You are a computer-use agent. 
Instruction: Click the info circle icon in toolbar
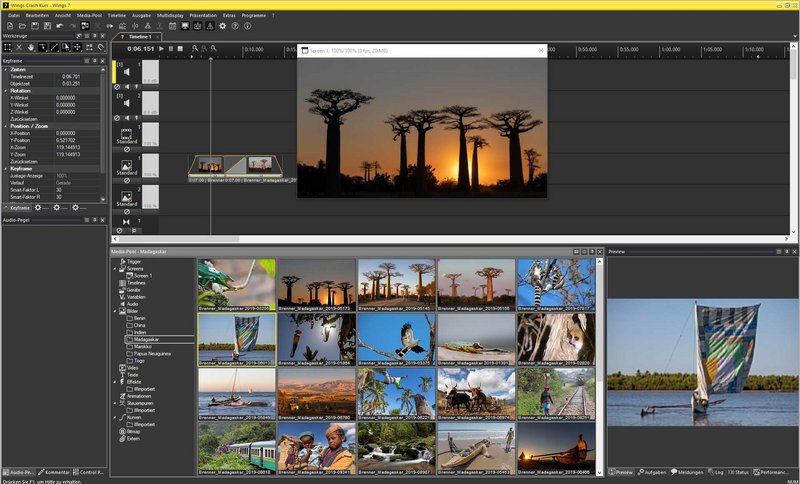[x=247, y=26]
